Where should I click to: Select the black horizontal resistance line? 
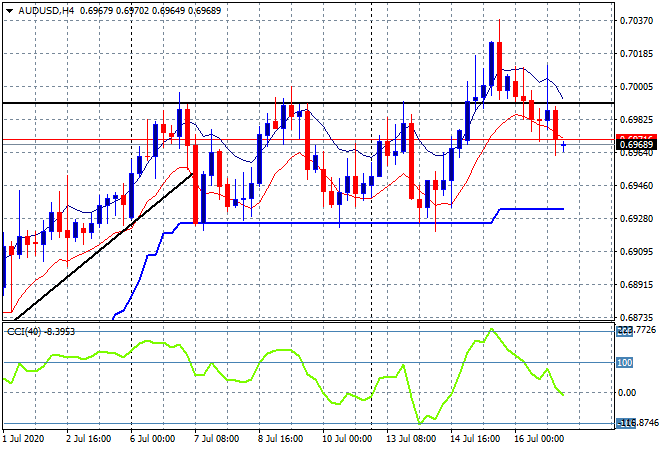[308, 103]
